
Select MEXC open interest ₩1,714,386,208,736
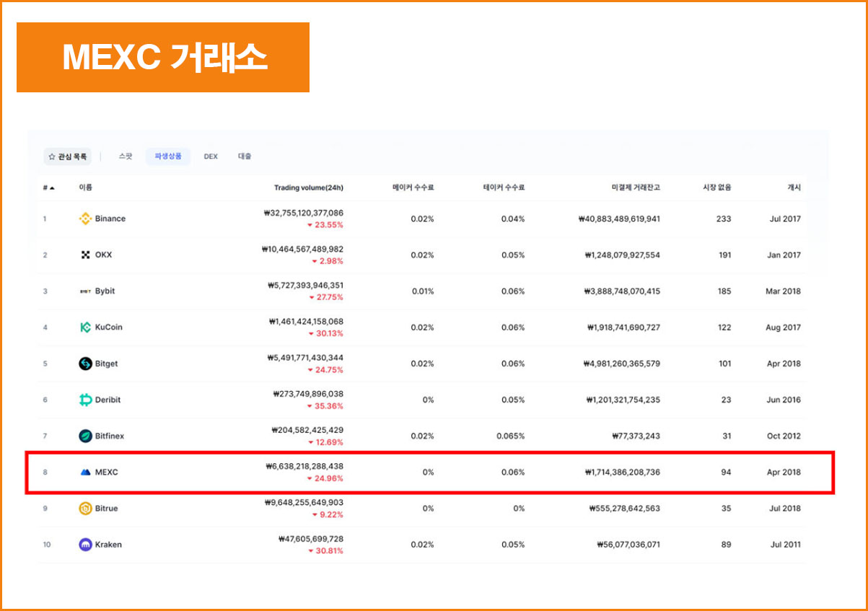(623, 472)
